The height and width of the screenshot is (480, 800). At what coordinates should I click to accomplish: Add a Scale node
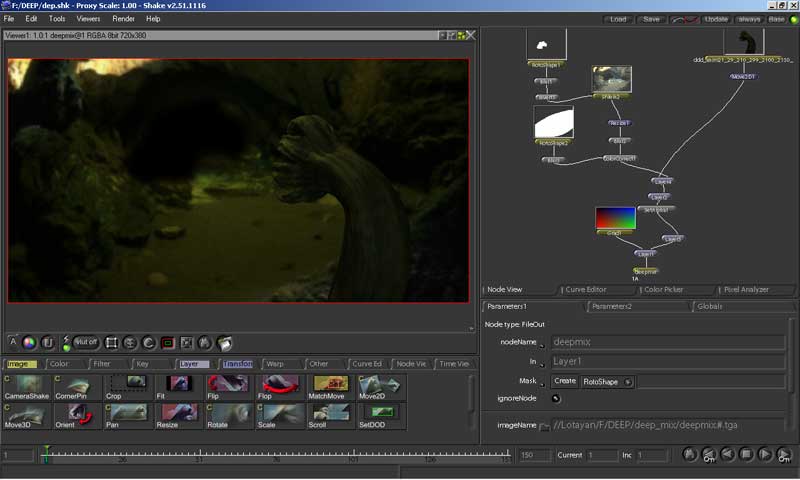tap(279, 416)
